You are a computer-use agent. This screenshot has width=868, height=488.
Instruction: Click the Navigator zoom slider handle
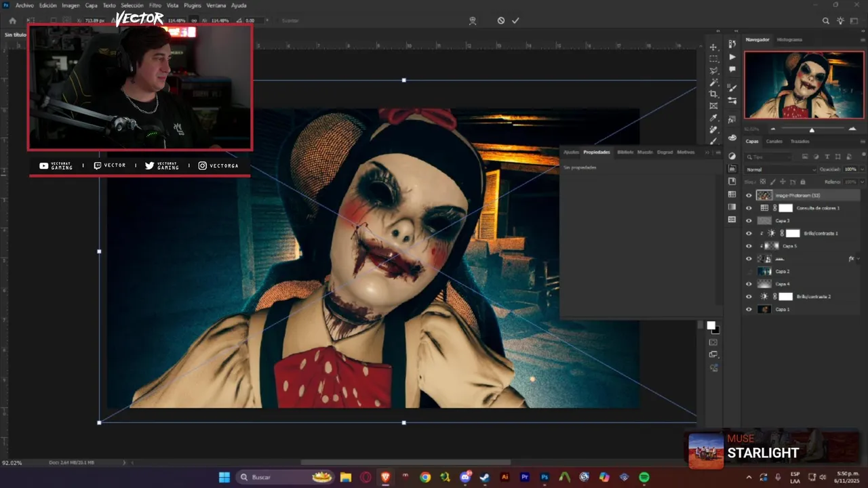[x=812, y=129]
